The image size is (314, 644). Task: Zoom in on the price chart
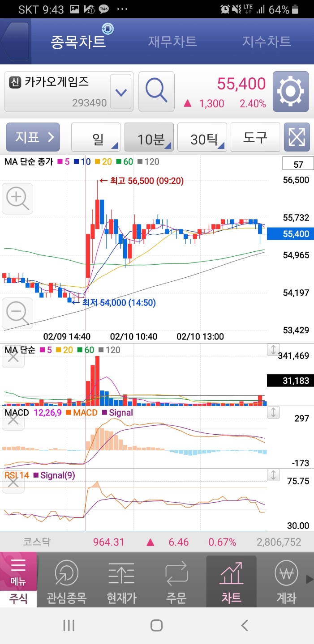click(x=17, y=198)
